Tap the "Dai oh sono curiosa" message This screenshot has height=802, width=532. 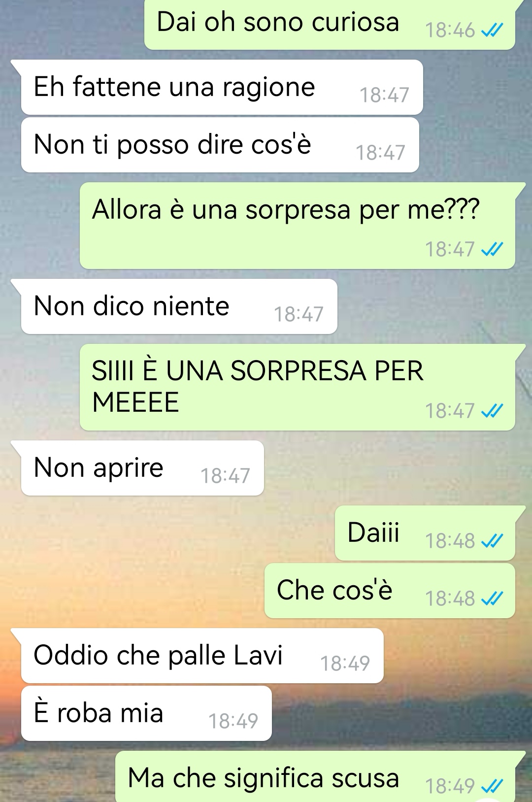point(330,24)
